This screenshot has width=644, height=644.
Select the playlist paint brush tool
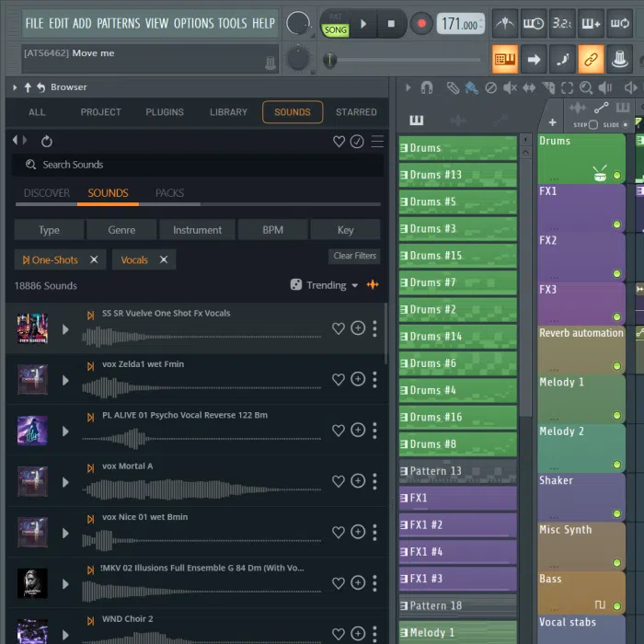click(471, 87)
